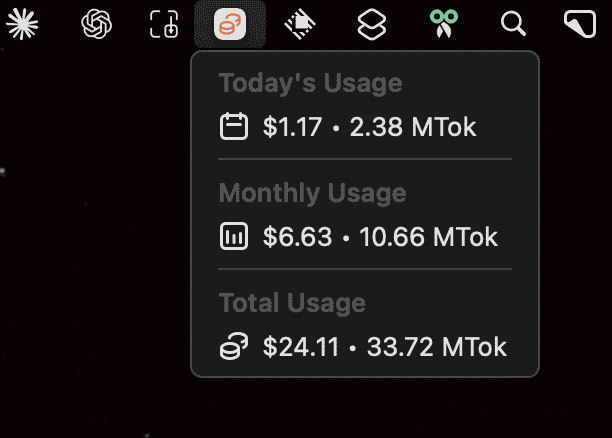Click the bar chart icon under Monthly Usage

[x=233, y=237]
